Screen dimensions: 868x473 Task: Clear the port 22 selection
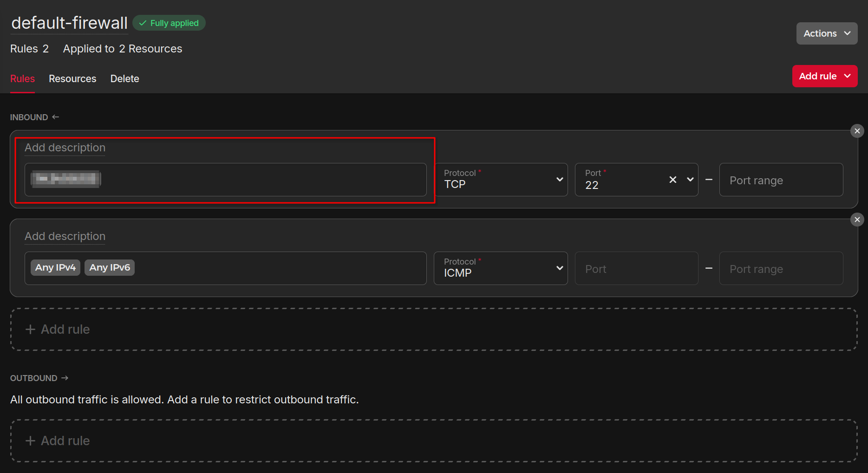672,180
